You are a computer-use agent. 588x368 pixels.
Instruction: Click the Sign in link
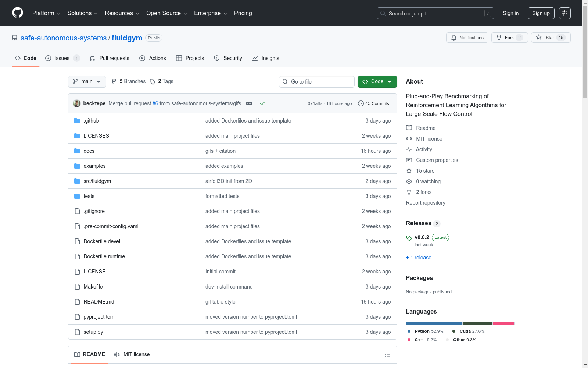coord(511,13)
